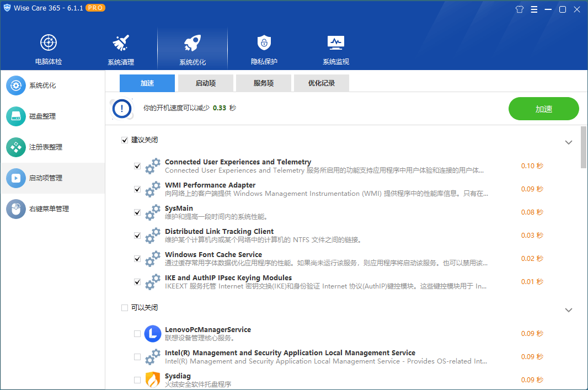
Task: Click the LenovoPcManagerService blue icon
Action: tap(152, 333)
